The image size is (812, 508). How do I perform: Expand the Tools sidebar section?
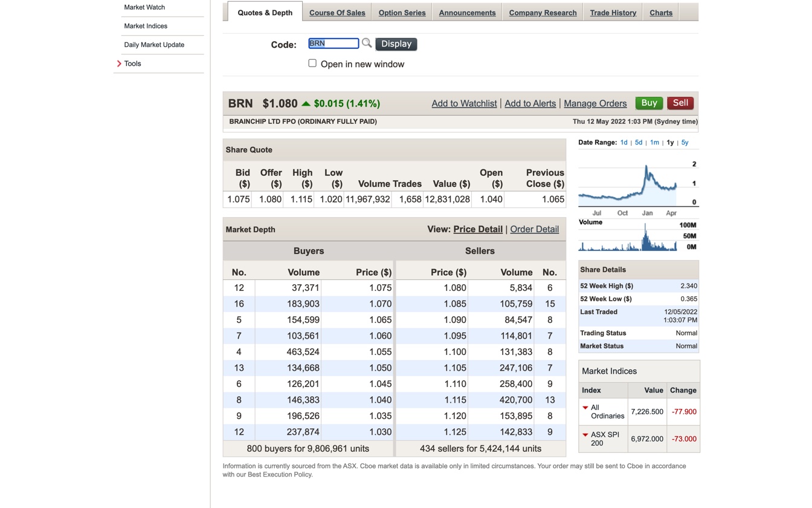click(132, 63)
